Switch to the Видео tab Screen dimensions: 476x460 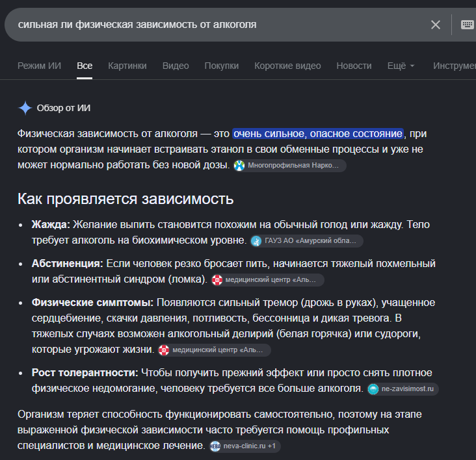(176, 66)
